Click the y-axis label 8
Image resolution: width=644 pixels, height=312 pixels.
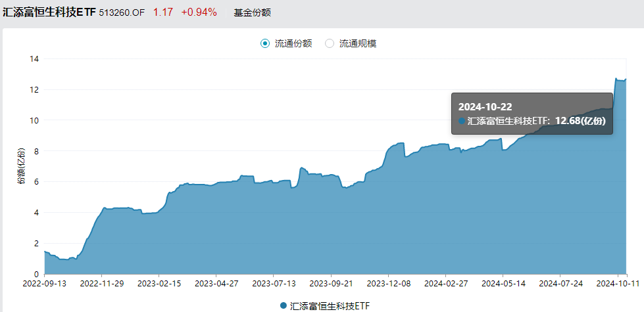point(36,151)
